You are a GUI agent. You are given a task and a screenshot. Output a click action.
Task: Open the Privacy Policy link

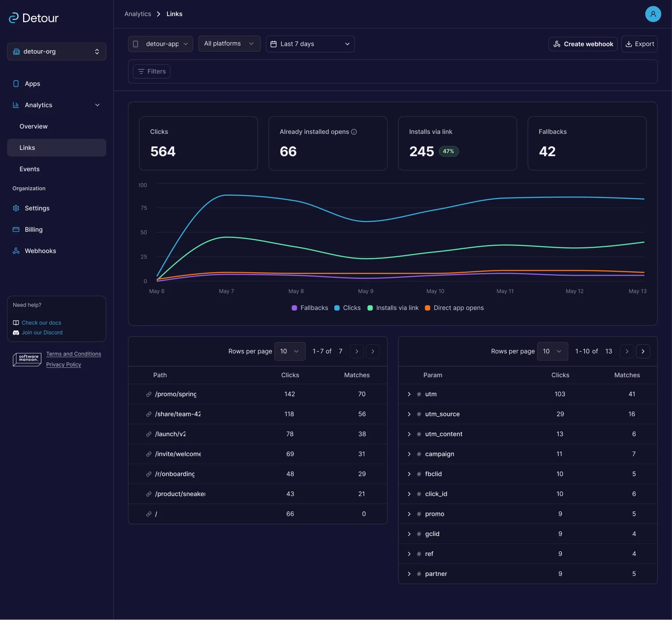(x=64, y=365)
